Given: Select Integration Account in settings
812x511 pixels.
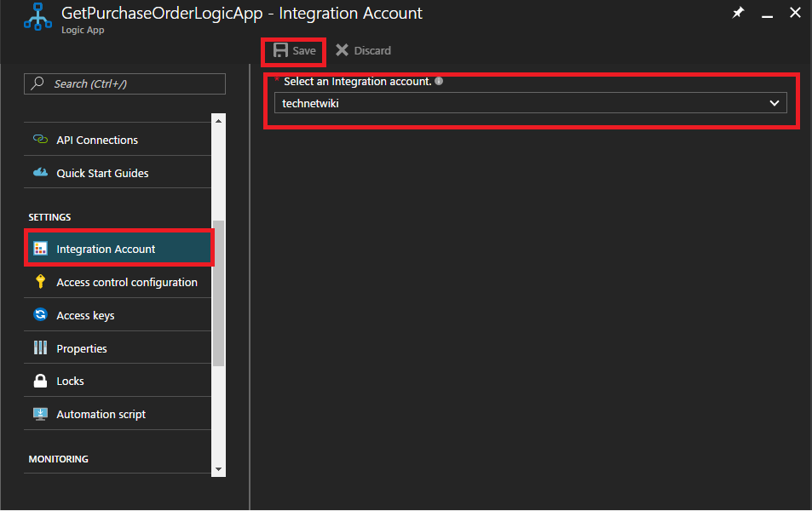Looking at the screenshot, I should [x=118, y=249].
